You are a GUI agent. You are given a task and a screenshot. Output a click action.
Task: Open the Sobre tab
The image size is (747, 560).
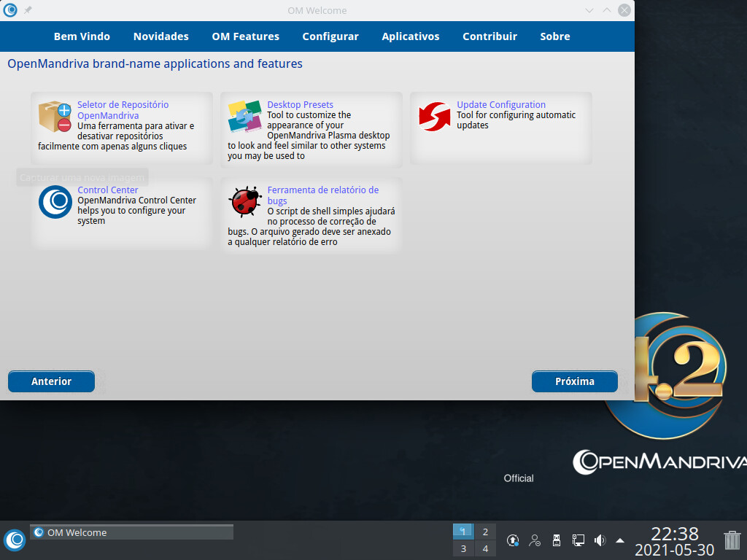(x=555, y=36)
